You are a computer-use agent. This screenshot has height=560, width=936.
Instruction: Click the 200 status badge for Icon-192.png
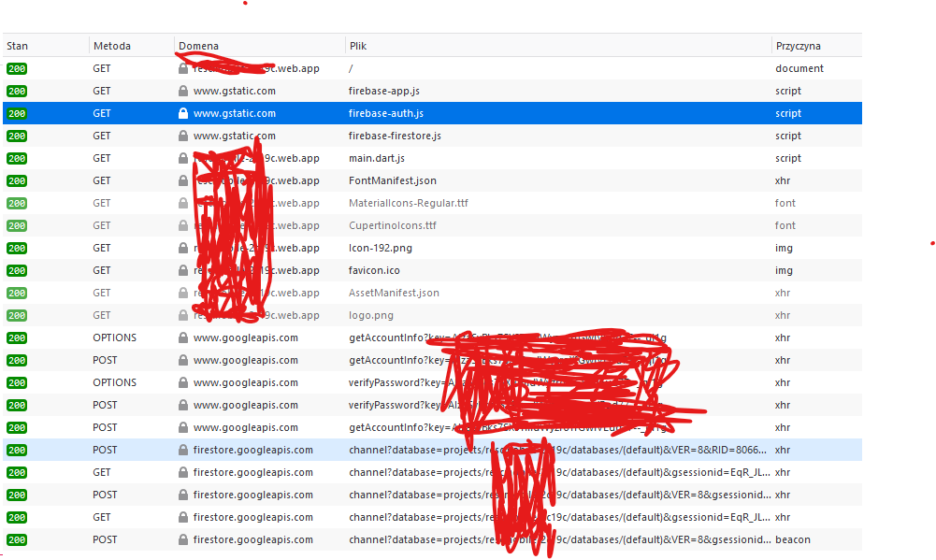17,248
